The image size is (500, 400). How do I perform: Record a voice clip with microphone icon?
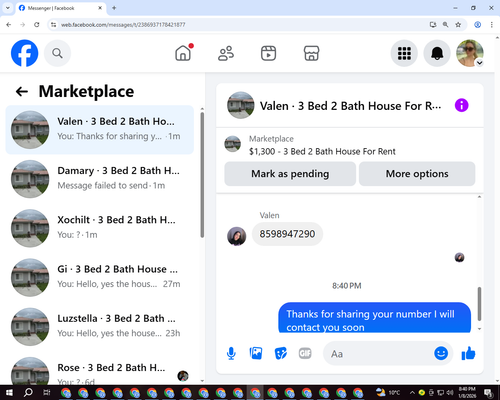[x=231, y=354]
